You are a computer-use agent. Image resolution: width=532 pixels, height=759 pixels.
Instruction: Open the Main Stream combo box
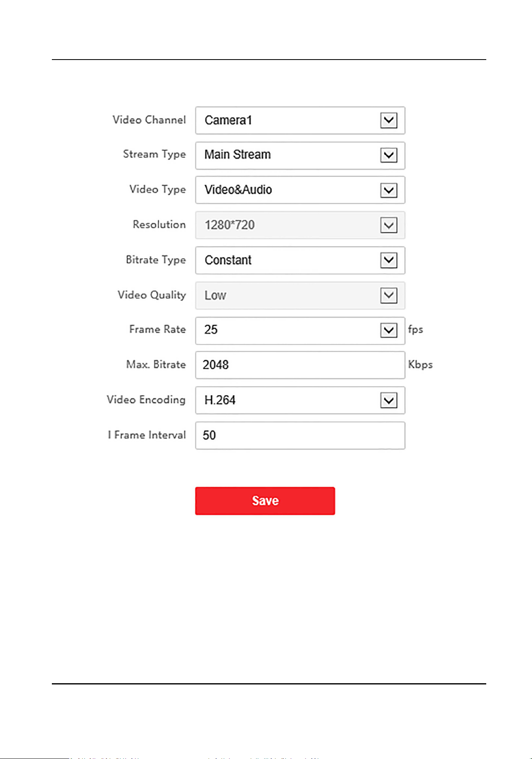coord(300,155)
